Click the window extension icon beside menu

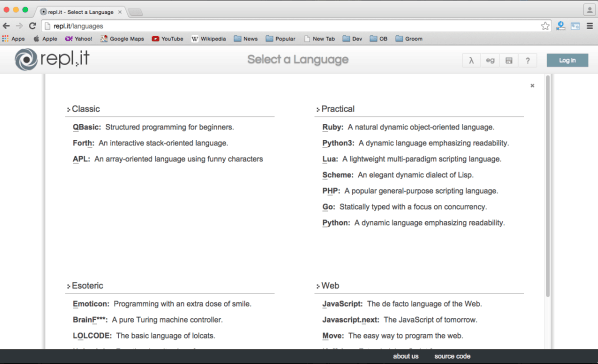point(575,26)
